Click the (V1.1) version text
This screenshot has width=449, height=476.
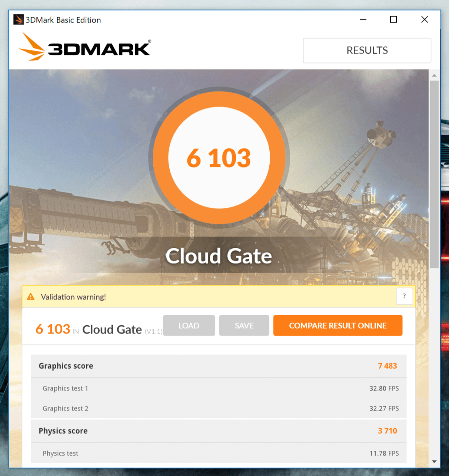(x=154, y=331)
